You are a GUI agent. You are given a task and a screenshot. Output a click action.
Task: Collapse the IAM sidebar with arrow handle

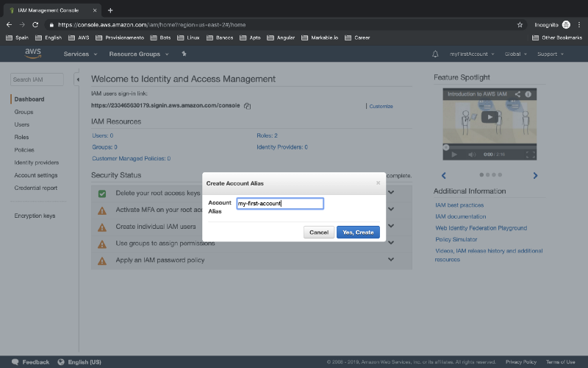(x=77, y=79)
